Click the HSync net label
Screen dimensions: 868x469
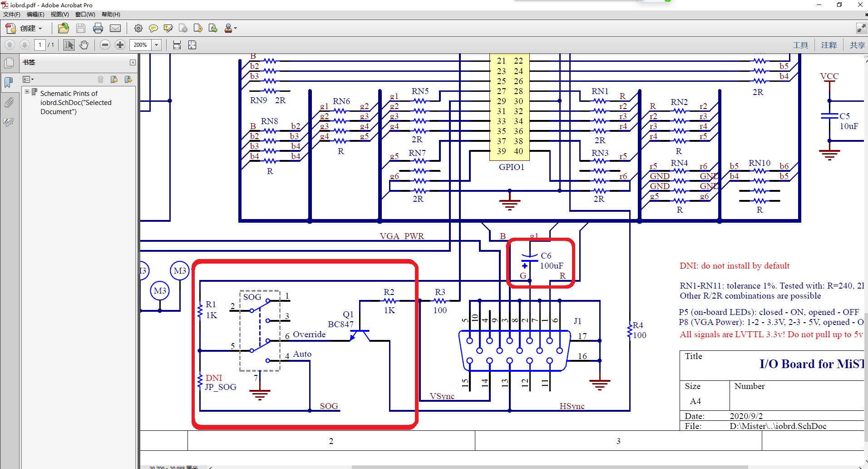[x=572, y=406]
